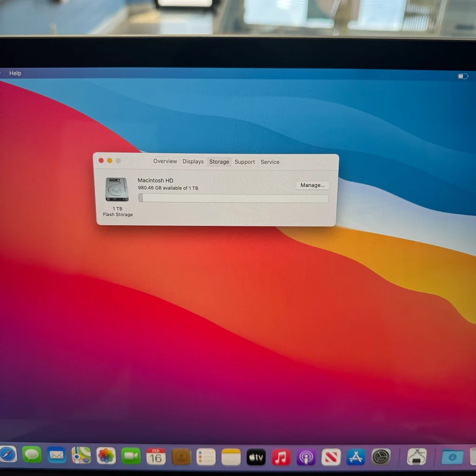Click the storage usage bar

pyautogui.click(x=233, y=198)
